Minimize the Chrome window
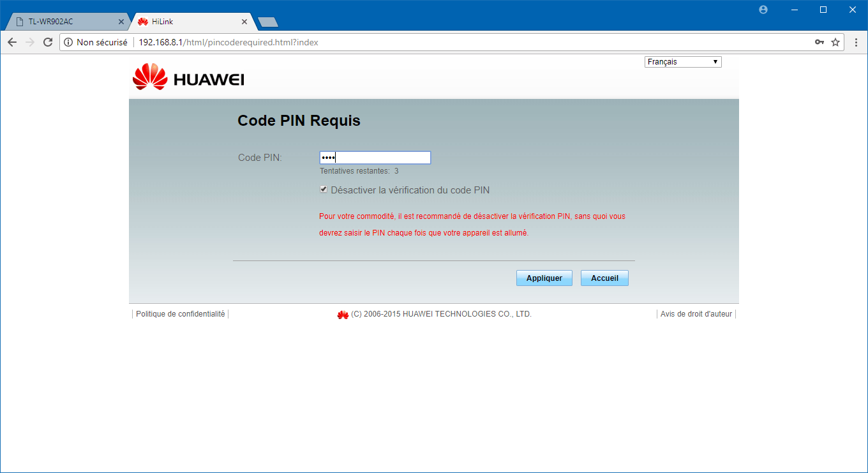 [795, 10]
